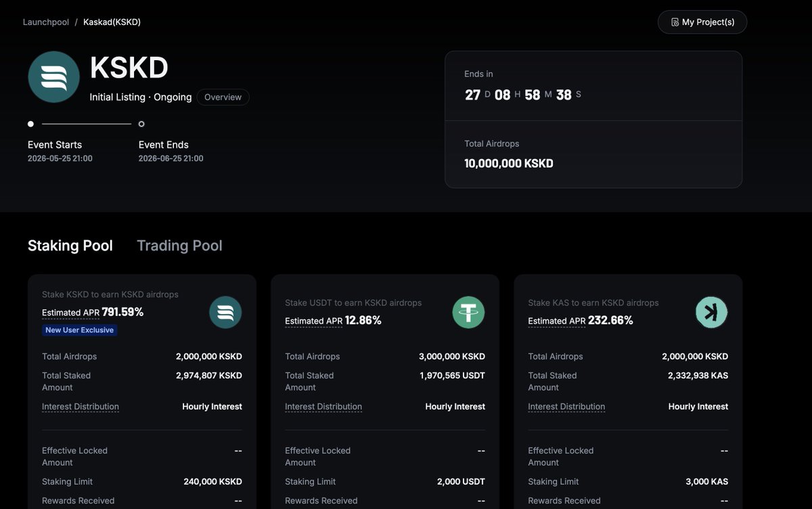This screenshot has height=509, width=812.
Task: Click the 3,000,000 KSKD airdrops value
Action: (452, 357)
